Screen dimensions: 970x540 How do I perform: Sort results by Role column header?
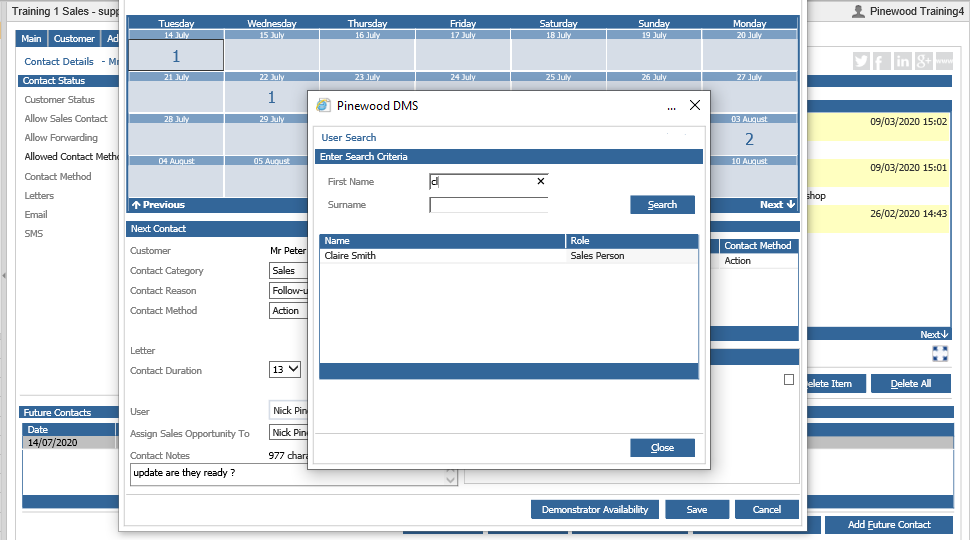632,241
